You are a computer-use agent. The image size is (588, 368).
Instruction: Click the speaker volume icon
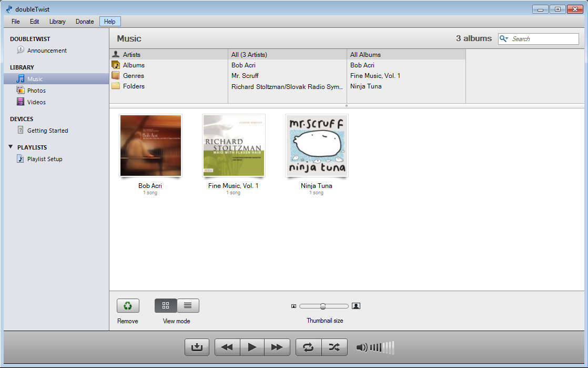362,347
